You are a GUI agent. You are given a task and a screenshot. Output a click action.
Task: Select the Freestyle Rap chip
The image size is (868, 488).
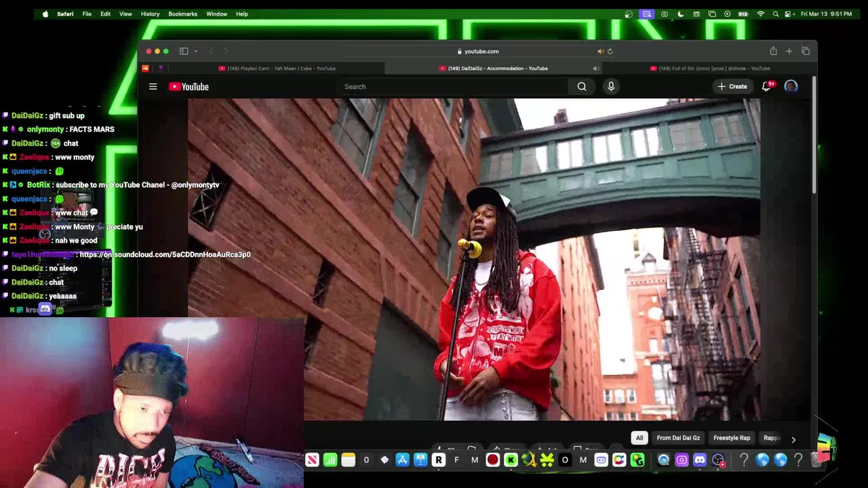click(x=732, y=438)
